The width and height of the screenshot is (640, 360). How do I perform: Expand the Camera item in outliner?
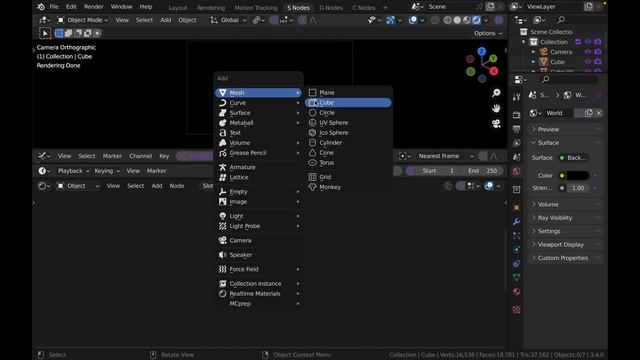pyautogui.click(x=533, y=52)
